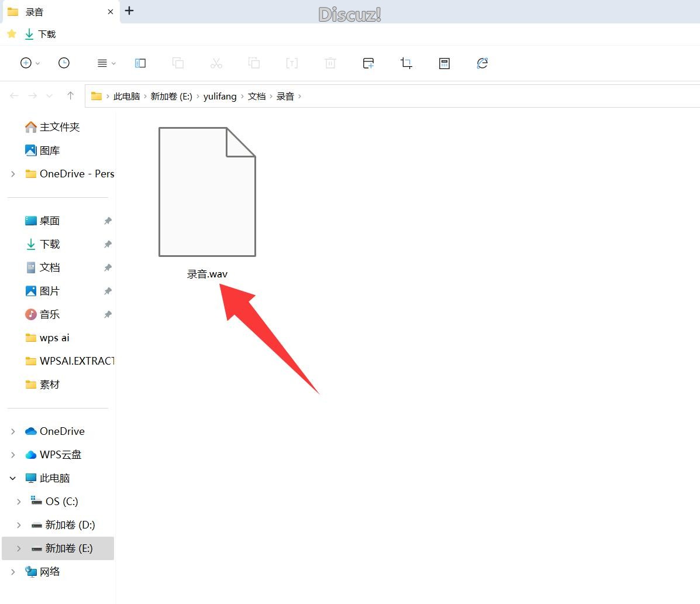Close the 录音 tab
700x604 pixels.
click(x=111, y=12)
